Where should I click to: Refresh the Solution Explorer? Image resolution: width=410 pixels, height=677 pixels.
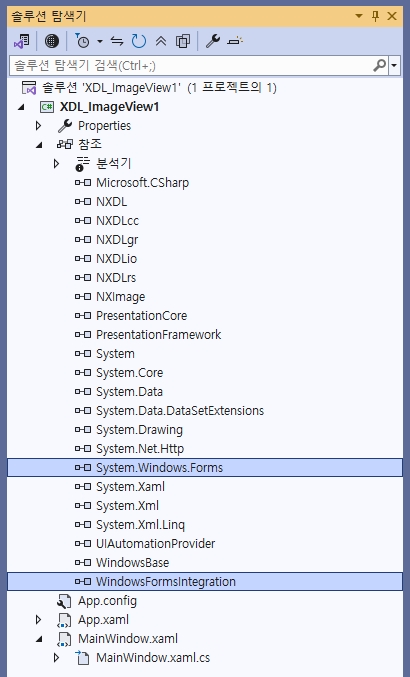[139, 41]
